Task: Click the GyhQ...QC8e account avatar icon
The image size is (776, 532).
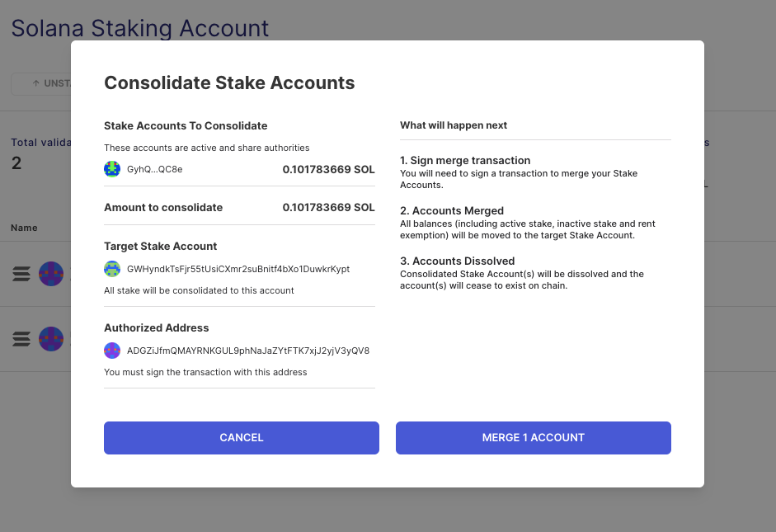Action: point(112,169)
